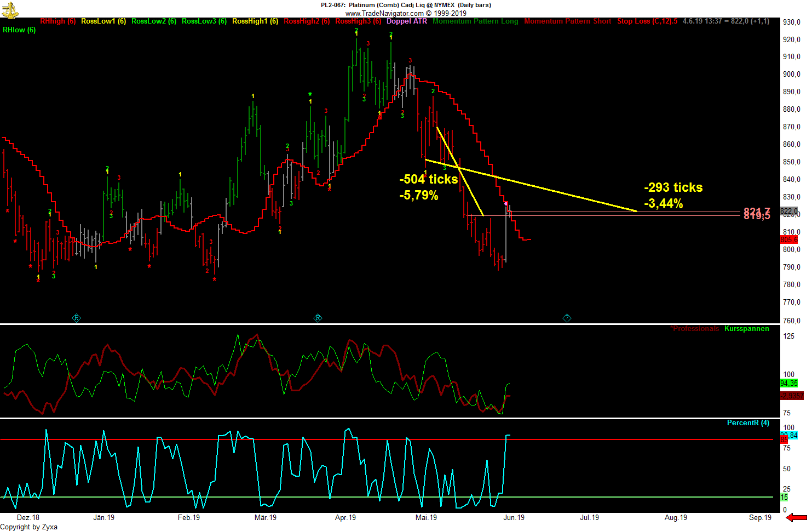Click the green 15 oversold level tag
Image resolution: width=812 pixels, height=531 pixels.
(x=784, y=498)
